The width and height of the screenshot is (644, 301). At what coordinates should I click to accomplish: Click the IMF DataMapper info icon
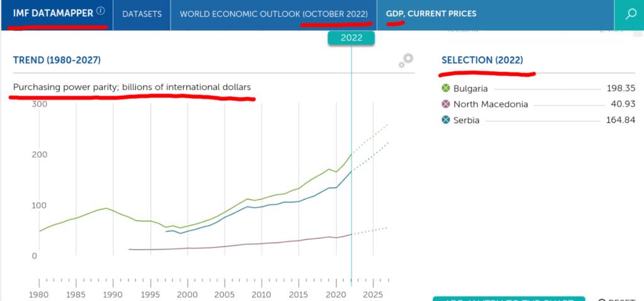(x=101, y=11)
